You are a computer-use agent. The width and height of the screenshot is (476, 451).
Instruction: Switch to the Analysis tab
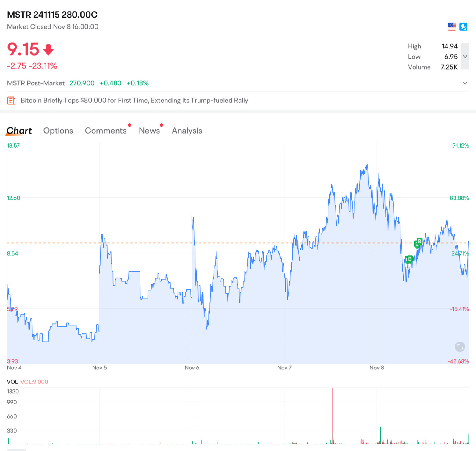[187, 131]
